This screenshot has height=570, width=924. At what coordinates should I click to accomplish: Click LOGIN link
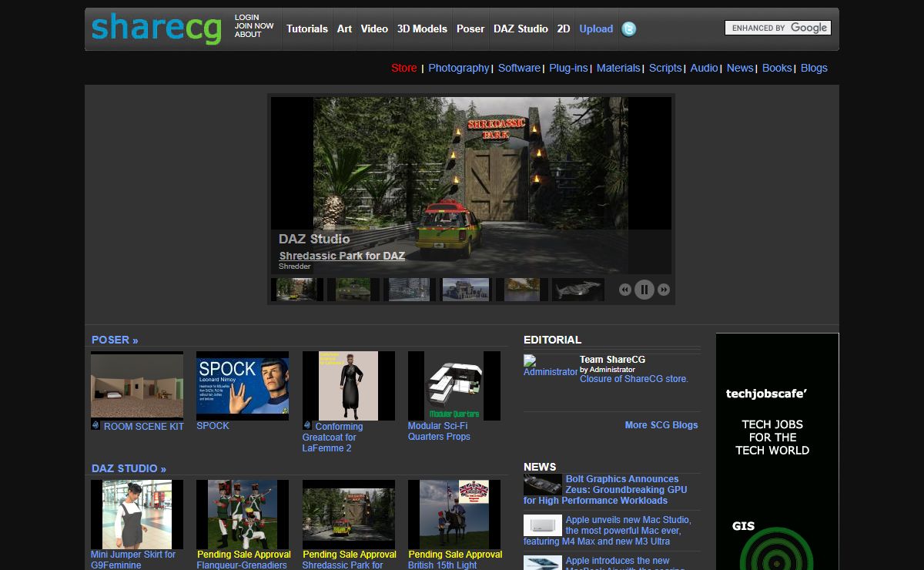[x=247, y=17]
